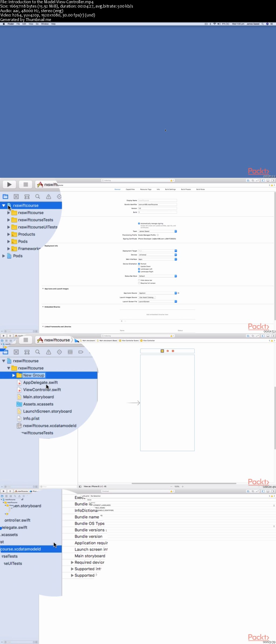
Task: Select Assets.xcassets in the storyboard frame navigator
Action: coord(35,404)
